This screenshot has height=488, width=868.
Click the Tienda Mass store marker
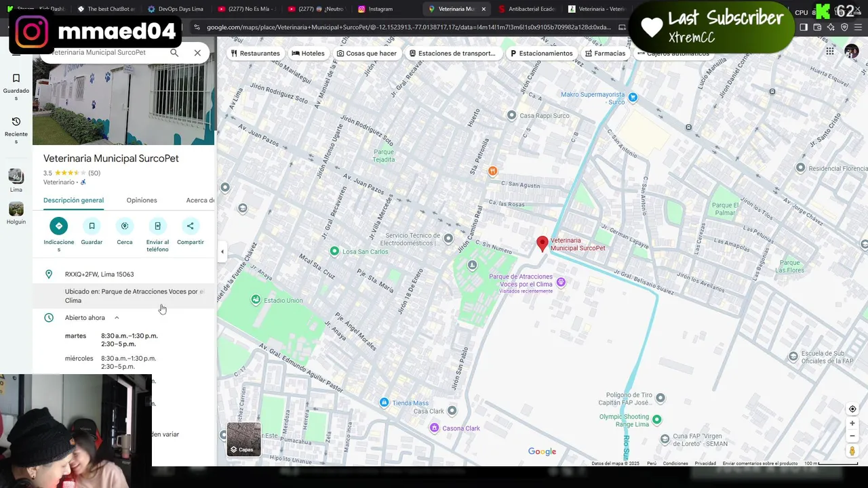(384, 403)
